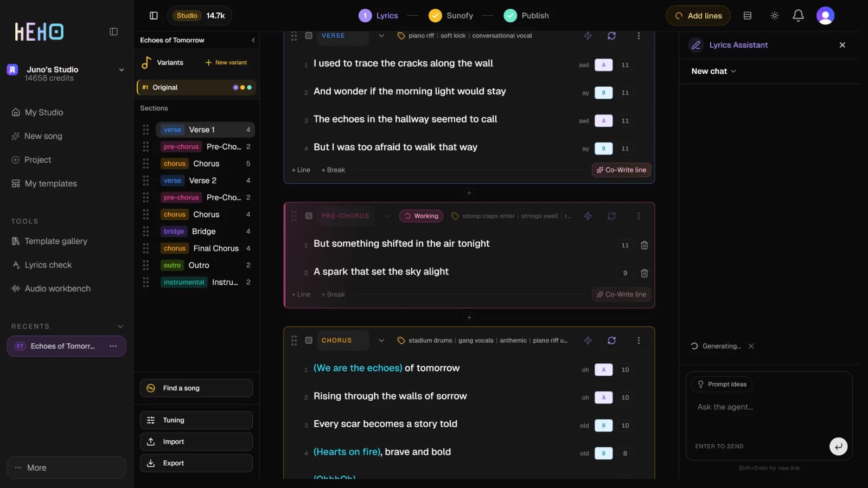Image resolution: width=868 pixels, height=488 pixels.
Task: Open the Chorus section three-dot menu
Action: click(x=639, y=341)
